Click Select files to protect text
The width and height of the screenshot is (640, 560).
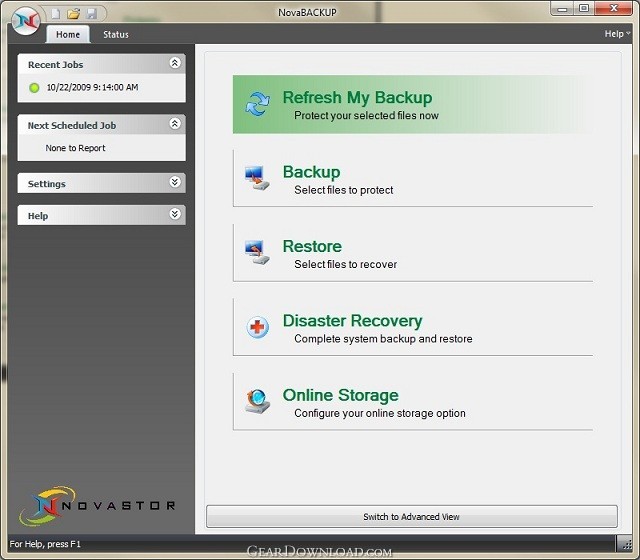pyautogui.click(x=344, y=190)
